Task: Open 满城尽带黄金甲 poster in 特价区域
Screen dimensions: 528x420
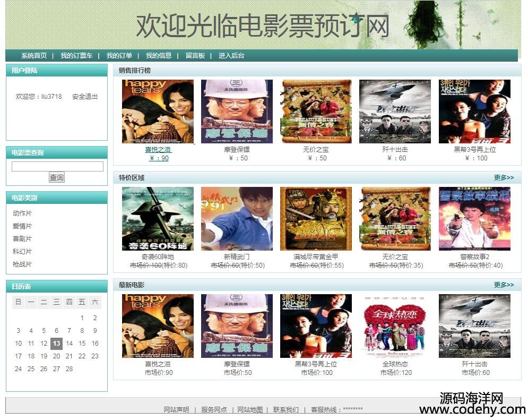Action: point(316,219)
